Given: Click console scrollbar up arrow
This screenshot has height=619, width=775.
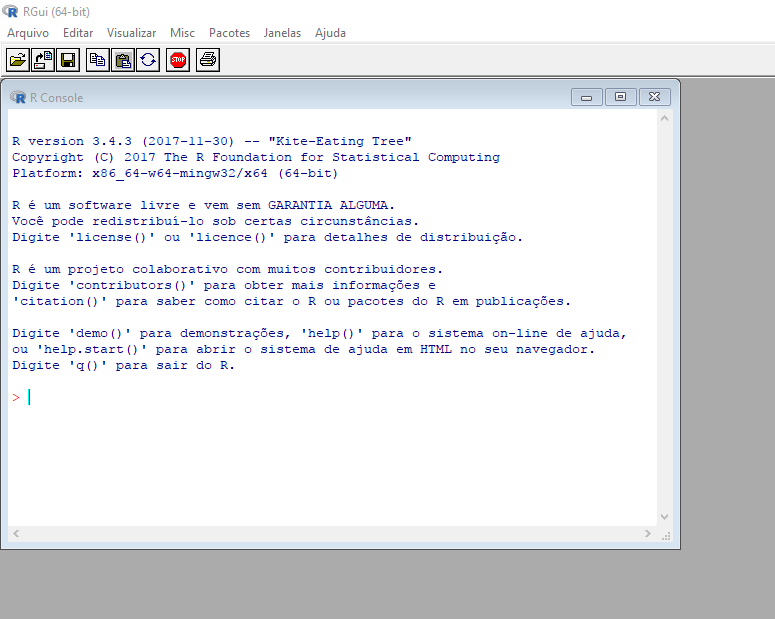Looking at the screenshot, I should [x=664, y=118].
